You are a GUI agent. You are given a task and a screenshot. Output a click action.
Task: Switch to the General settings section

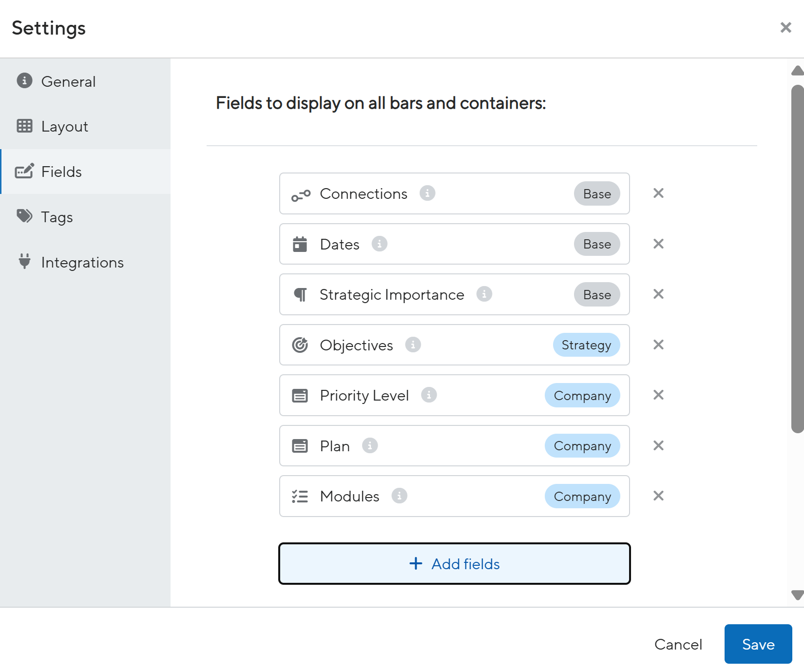click(68, 81)
